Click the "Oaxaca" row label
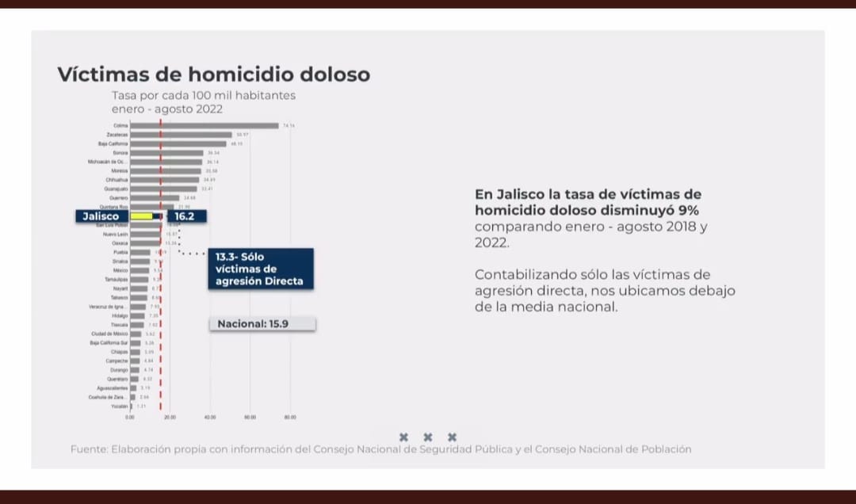856x504 pixels. pyautogui.click(x=120, y=243)
